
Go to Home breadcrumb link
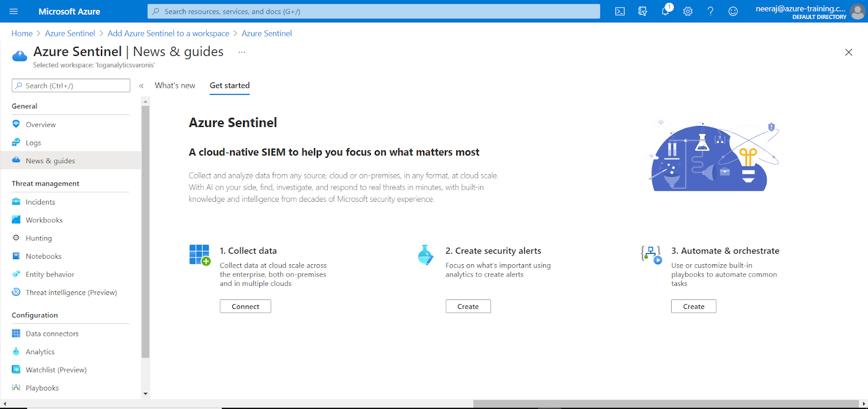tap(22, 34)
